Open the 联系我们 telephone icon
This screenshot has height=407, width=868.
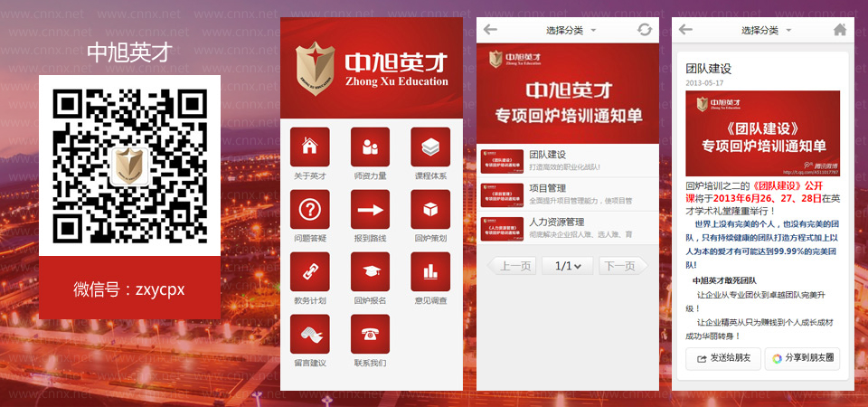click(370, 334)
